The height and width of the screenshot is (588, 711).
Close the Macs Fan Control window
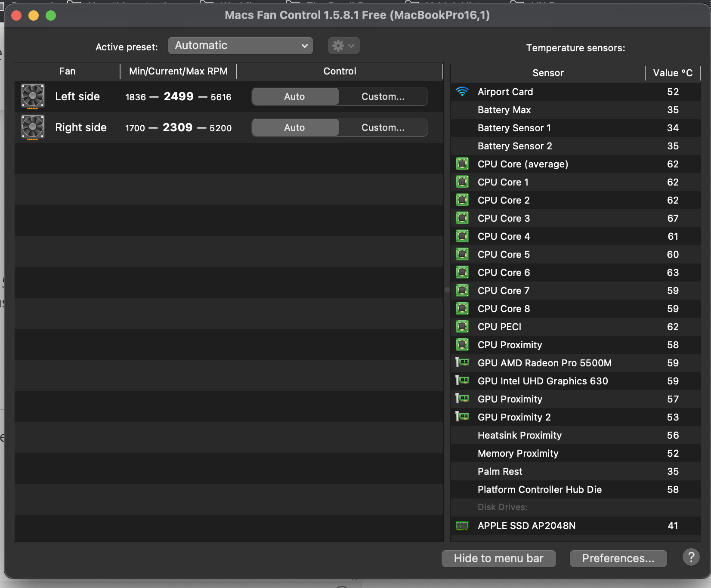pos(16,15)
